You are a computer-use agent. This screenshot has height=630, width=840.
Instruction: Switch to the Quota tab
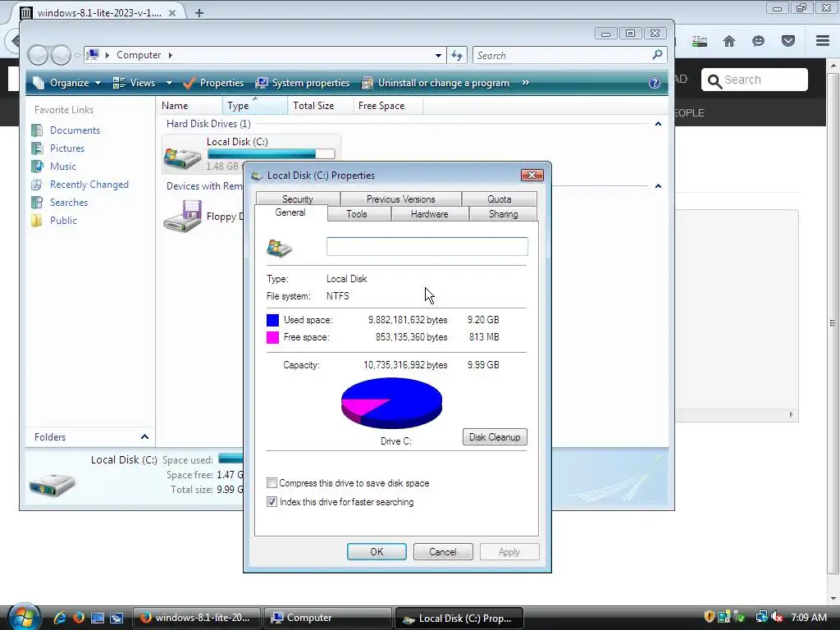point(500,199)
